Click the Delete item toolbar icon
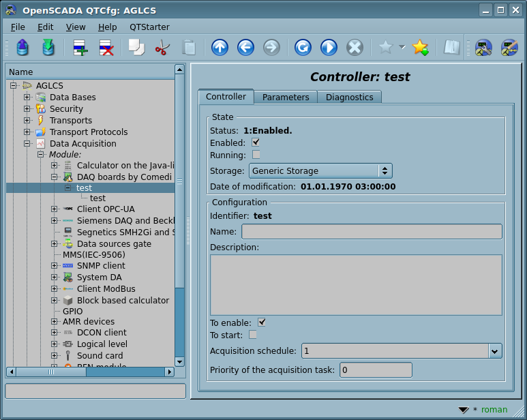 coord(106,48)
